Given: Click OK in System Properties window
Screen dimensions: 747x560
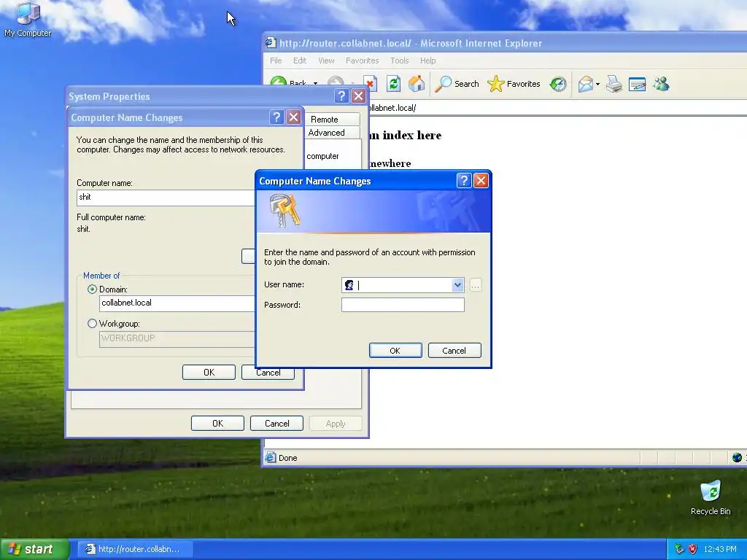Looking at the screenshot, I should click(217, 424).
